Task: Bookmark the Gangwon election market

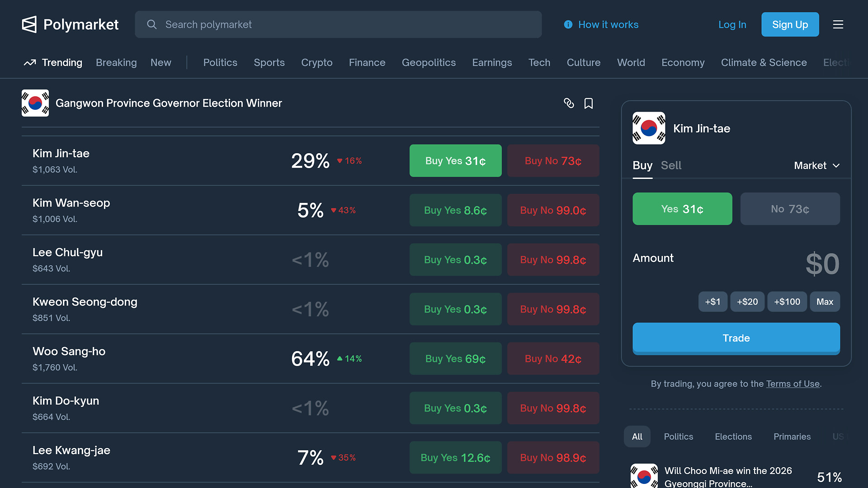Action: [x=588, y=103]
